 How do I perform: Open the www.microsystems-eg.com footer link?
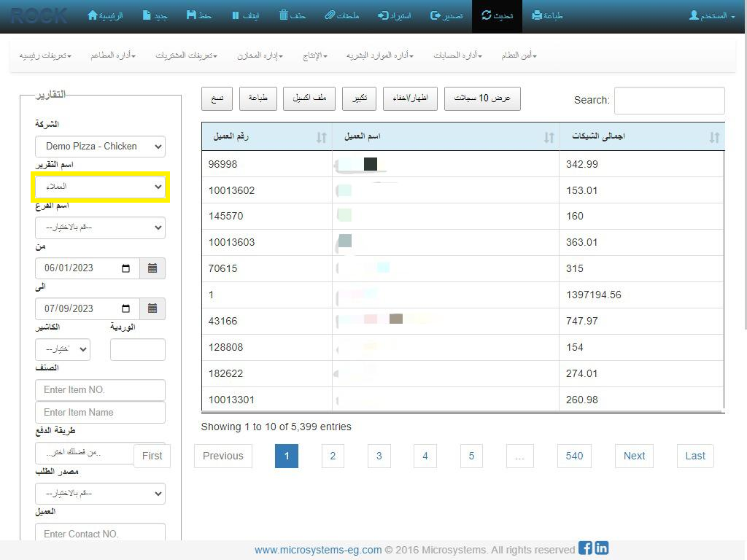click(x=318, y=550)
